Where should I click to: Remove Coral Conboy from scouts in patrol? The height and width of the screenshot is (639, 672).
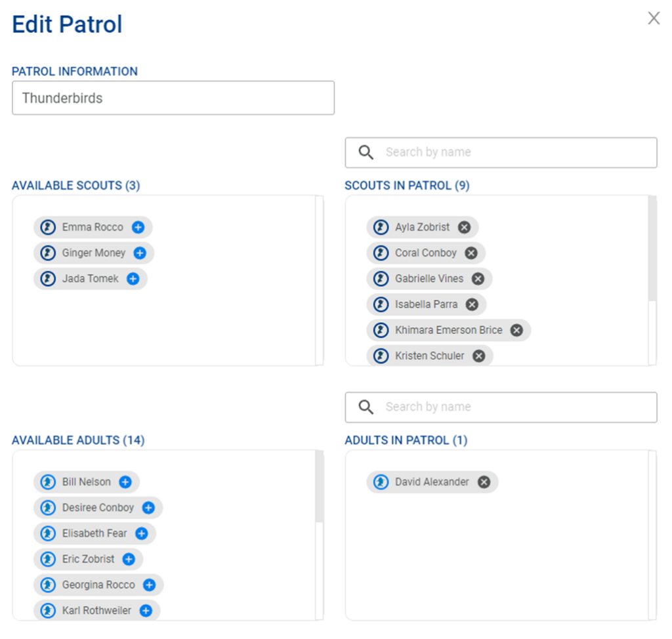pos(471,253)
